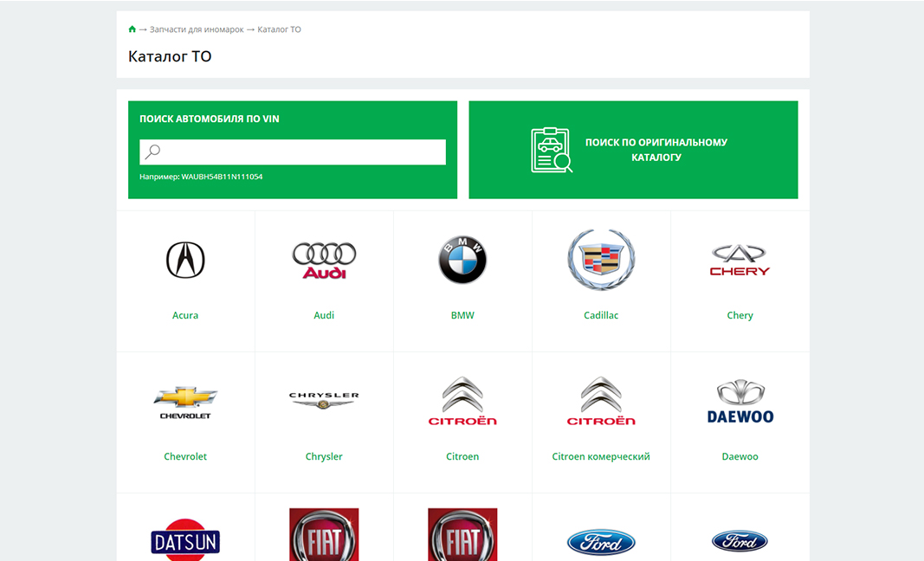
Task: Click the Поиск автомобиля по VIN title
Action: pyautogui.click(x=210, y=119)
